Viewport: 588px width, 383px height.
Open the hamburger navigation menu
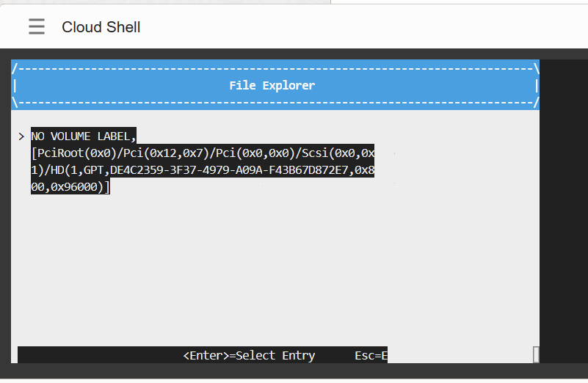pyautogui.click(x=37, y=27)
